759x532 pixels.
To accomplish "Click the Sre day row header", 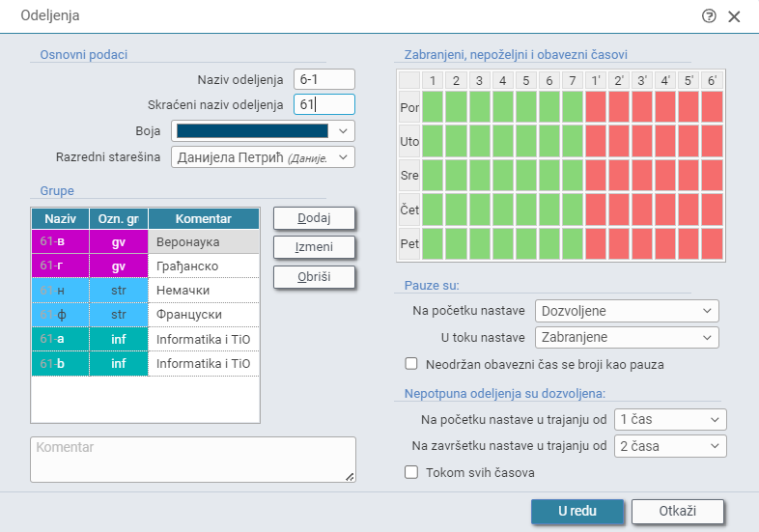I will pyautogui.click(x=409, y=175).
